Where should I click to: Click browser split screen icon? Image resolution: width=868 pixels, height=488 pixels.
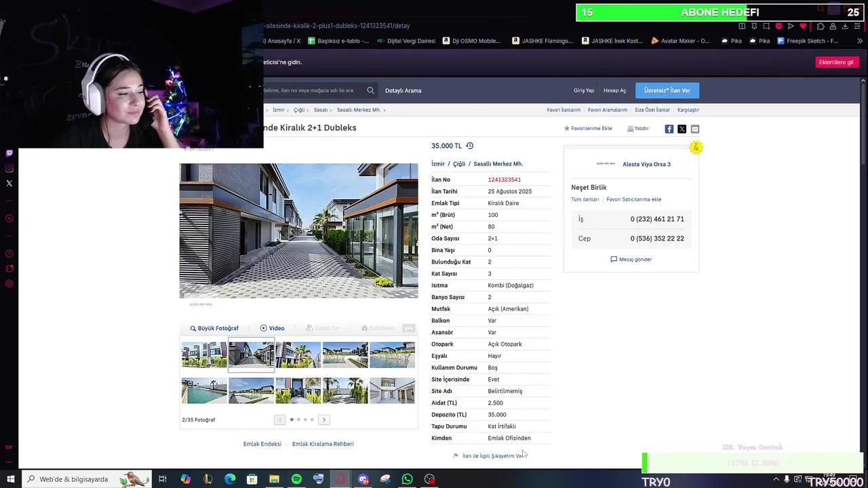point(742,26)
